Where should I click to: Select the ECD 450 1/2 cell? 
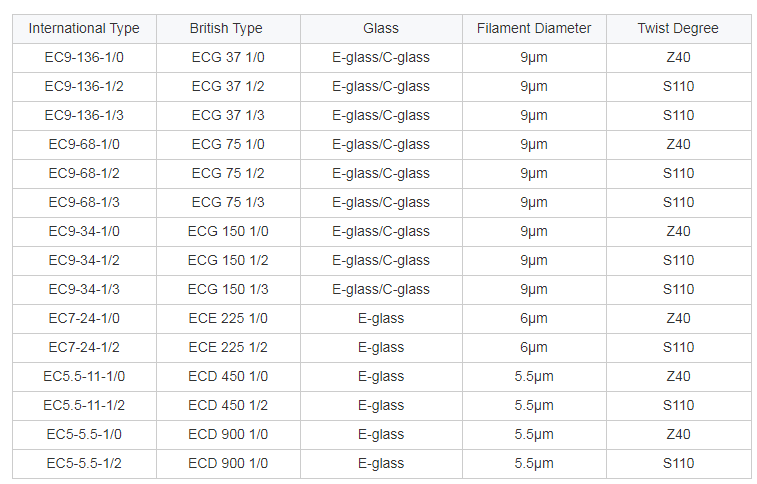[228, 405]
